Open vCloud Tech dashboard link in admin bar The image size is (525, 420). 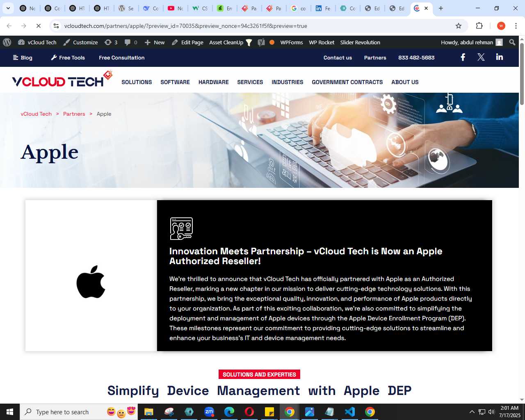(x=37, y=42)
